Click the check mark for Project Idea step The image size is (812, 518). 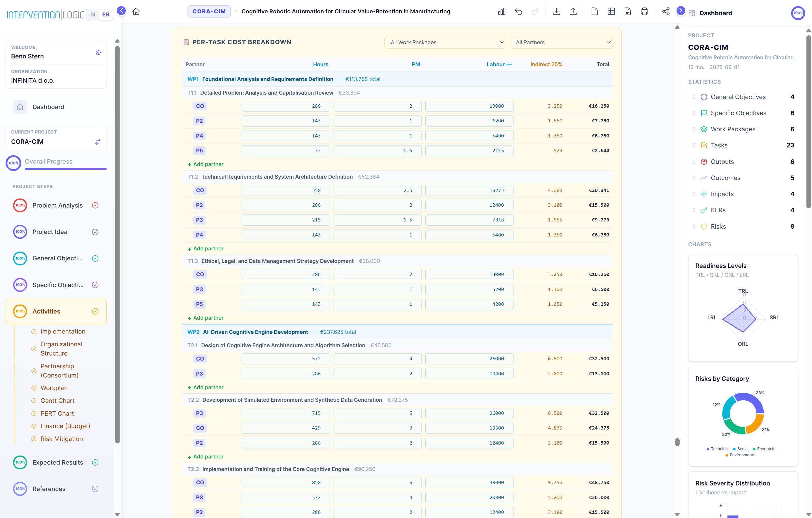(95, 232)
